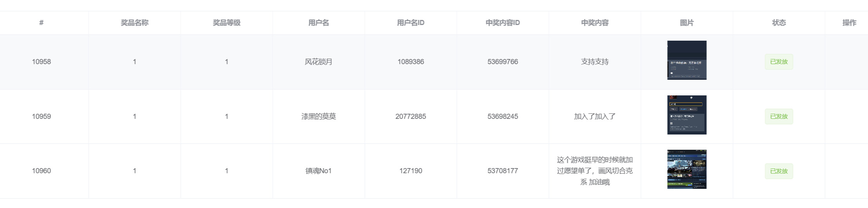
Task: Select row number 10958
Action: click(x=42, y=62)
